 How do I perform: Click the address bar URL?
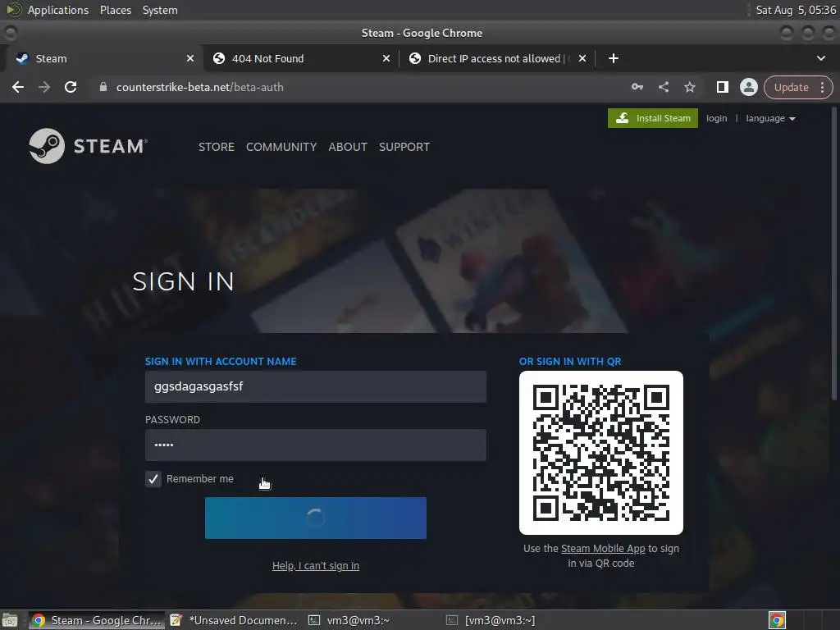200,87
